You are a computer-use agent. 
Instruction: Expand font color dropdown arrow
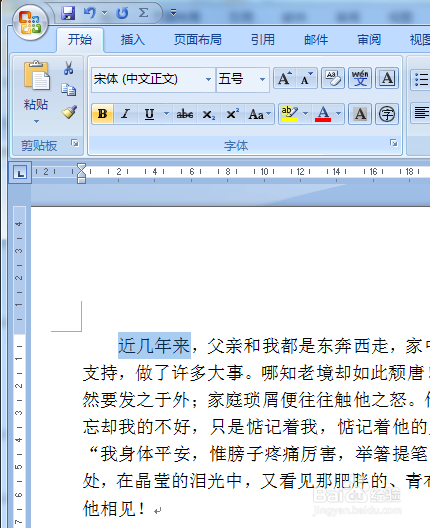point(339,114)
